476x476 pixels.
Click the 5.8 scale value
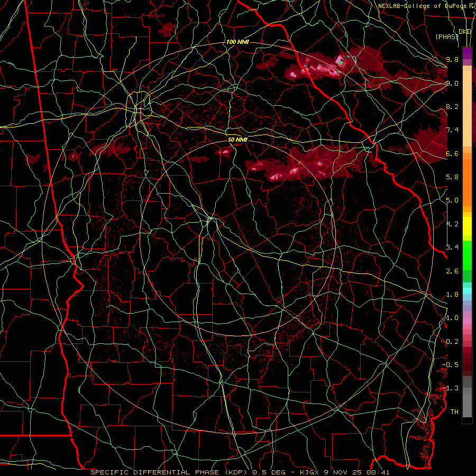[452, 177]
